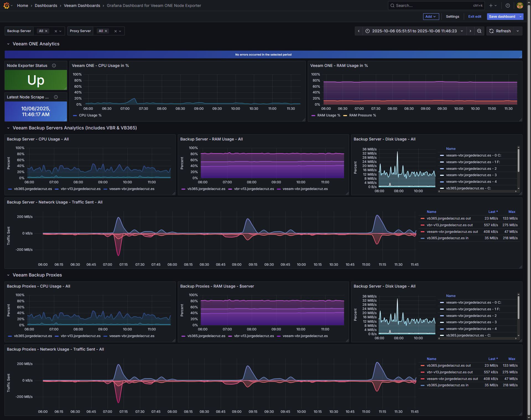531x420 pixels.
Task: Toggle RAM Pressure % legend series
Action: tap(362, 115)
